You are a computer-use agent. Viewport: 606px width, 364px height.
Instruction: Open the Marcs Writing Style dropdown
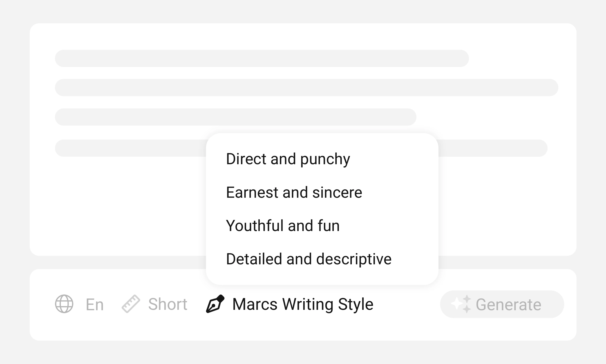tap(302, 304)
